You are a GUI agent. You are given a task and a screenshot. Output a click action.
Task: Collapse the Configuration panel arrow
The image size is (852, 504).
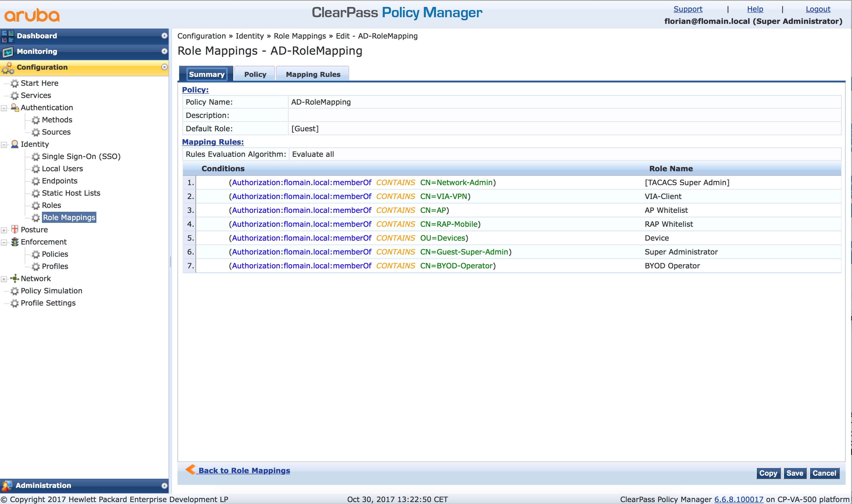click(164, 67)
